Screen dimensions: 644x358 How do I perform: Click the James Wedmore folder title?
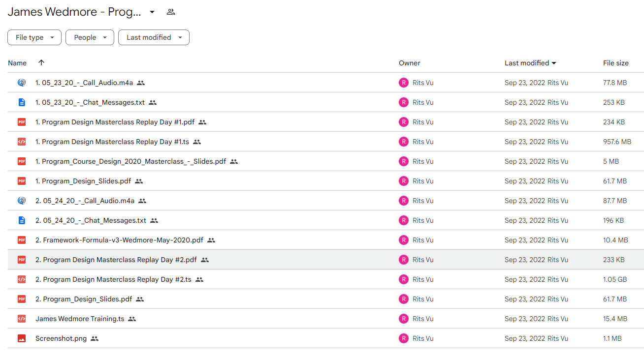pyautogui.click(x=74, y=12)
